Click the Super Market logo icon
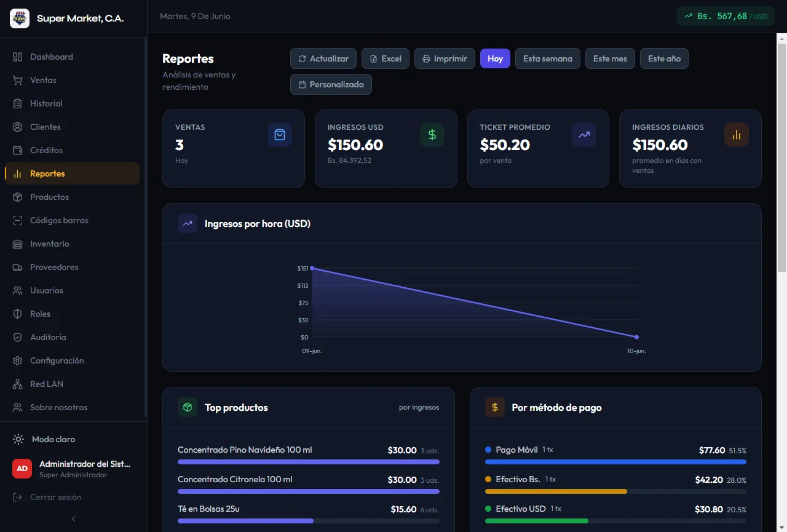This screenshot has width=787, height=532. coord(20,18)
